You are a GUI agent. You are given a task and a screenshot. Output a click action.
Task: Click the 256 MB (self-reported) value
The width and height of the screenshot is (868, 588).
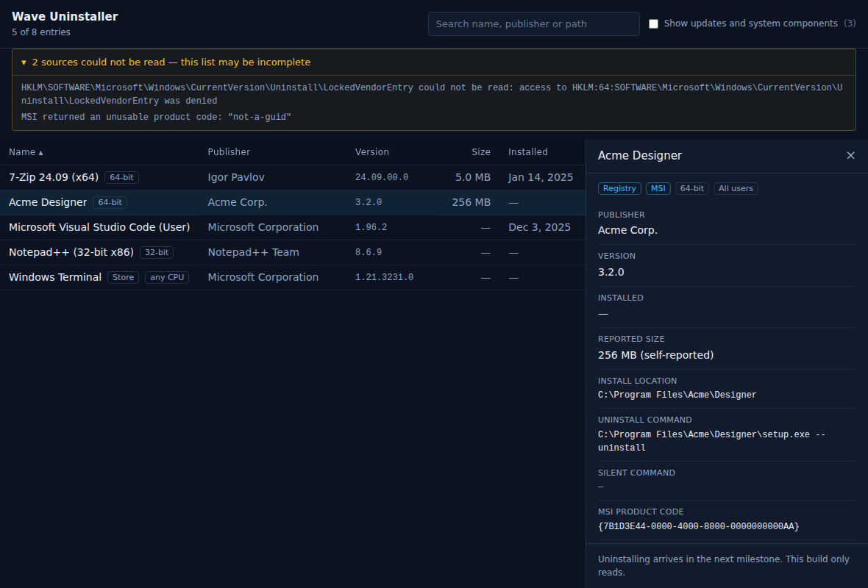(x=655, y=355)
